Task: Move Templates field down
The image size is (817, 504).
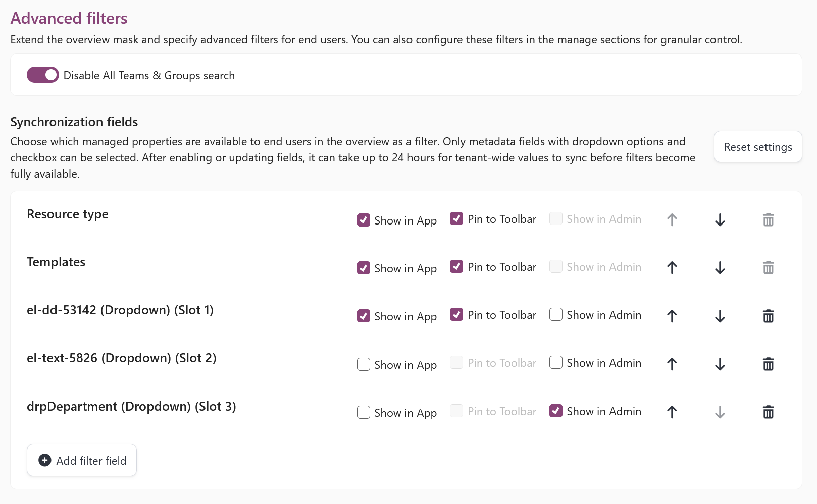Action: (720, 268)
